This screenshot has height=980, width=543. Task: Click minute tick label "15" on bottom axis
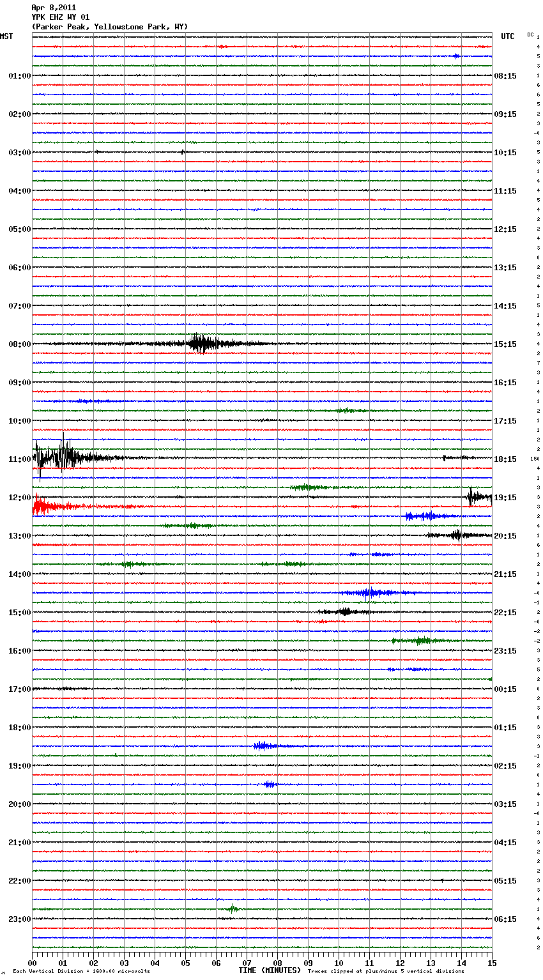click(493, 963)
